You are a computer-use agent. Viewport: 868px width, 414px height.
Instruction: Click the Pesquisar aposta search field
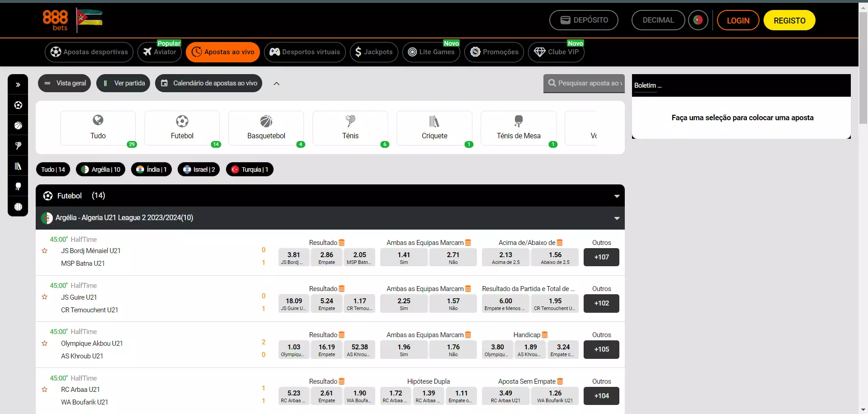[584, 83]
